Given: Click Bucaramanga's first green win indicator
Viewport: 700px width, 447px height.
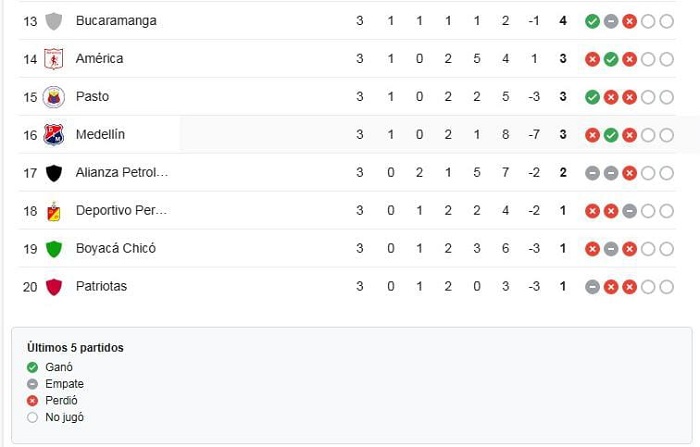Looking at the screenshot, I should (592, 21).
